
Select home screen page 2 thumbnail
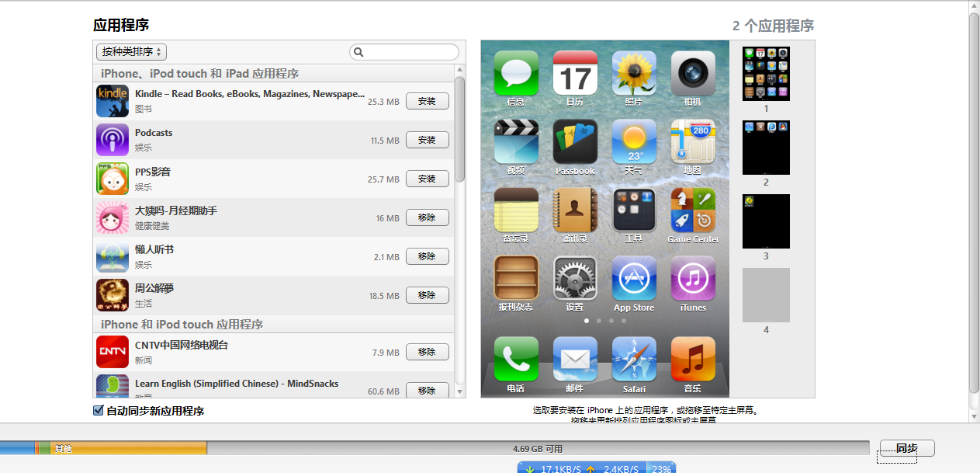point(766,148)
